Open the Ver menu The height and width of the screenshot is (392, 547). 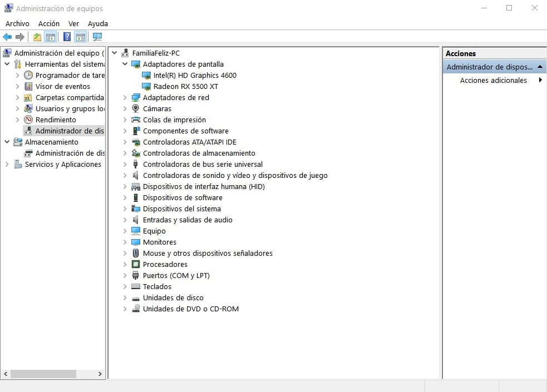73,23
